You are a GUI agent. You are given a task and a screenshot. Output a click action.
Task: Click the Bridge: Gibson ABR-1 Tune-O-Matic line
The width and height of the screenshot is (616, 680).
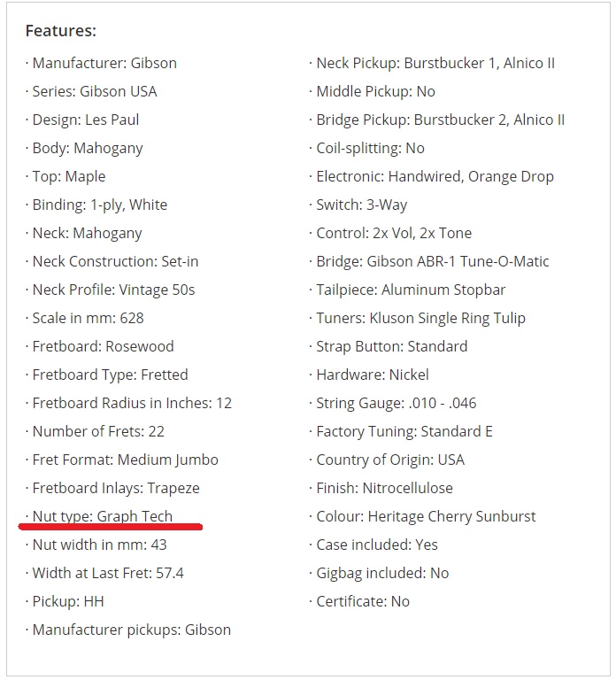429,261
